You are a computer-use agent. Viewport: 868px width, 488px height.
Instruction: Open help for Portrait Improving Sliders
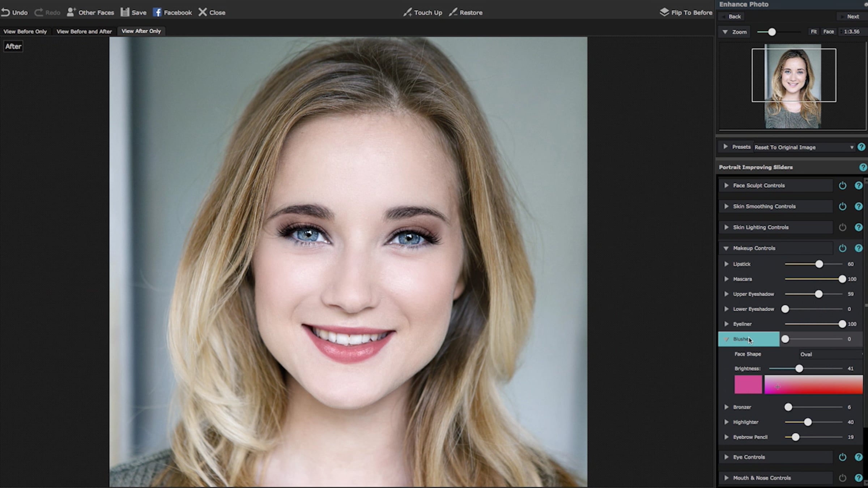coord(863,167)
